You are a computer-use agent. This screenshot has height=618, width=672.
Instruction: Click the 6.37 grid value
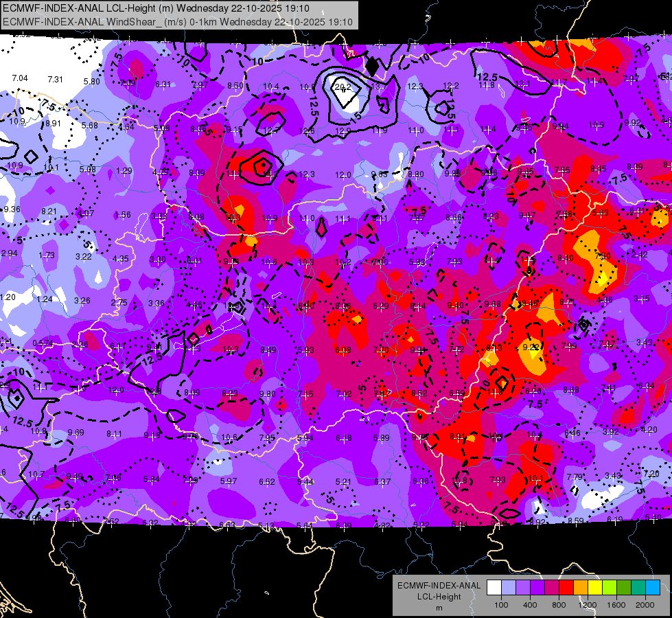(382, 482)
